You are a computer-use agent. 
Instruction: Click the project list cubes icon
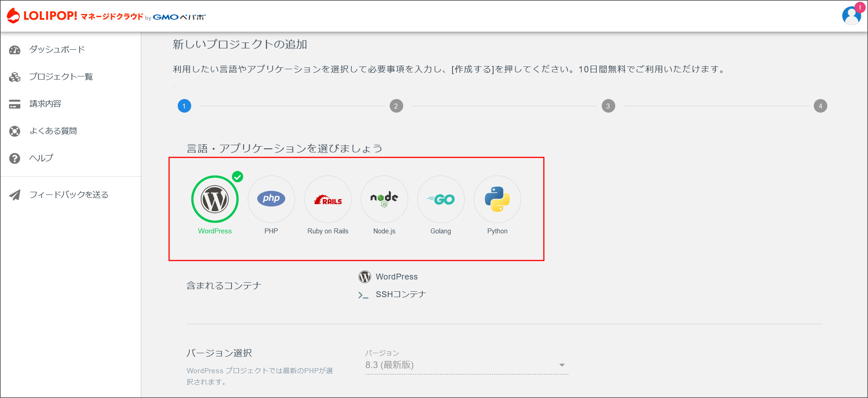[x=15, y=77]
